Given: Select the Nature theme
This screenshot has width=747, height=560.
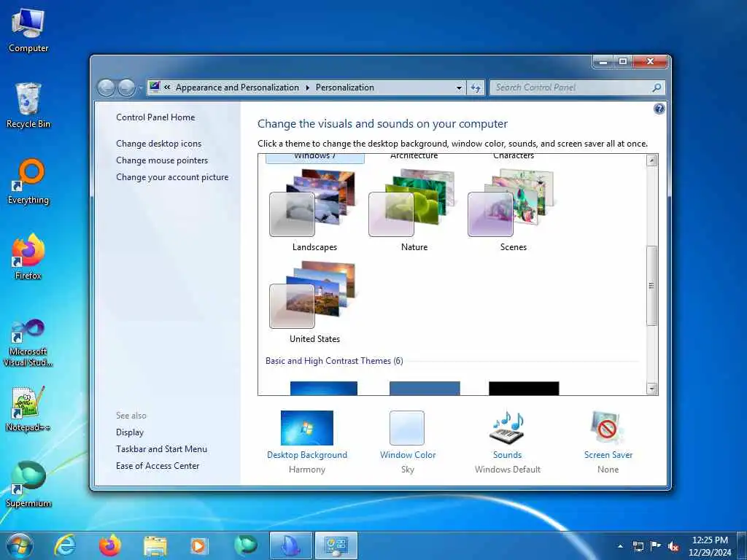Looking at the screenshot, I should coord(414,211).
